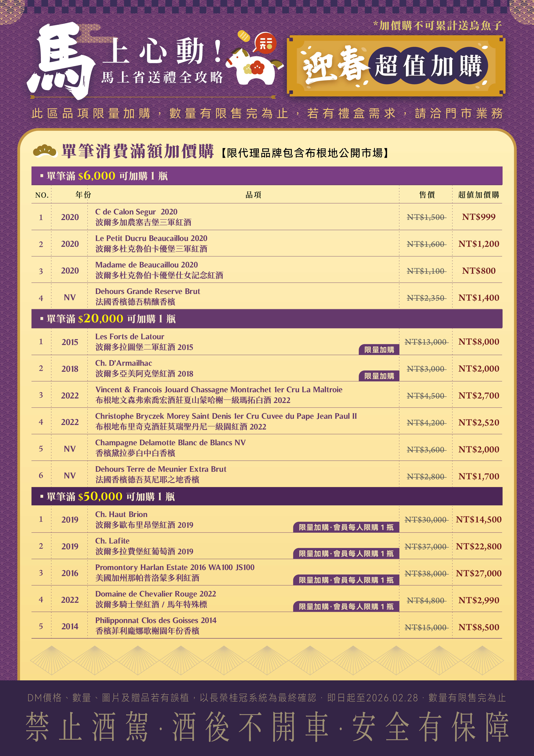Click the red 福 speech bubble icon

coord(265,43)
